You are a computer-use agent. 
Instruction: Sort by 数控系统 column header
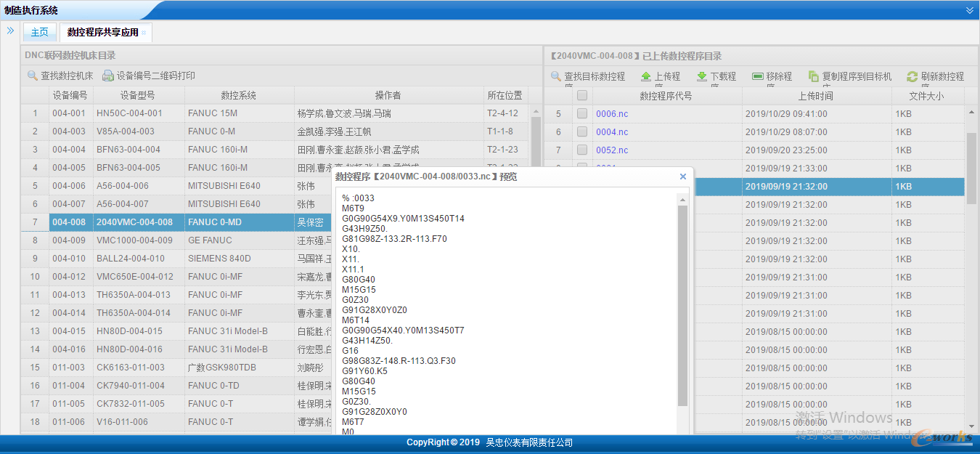pyautogui.click(x=239, y=95)
